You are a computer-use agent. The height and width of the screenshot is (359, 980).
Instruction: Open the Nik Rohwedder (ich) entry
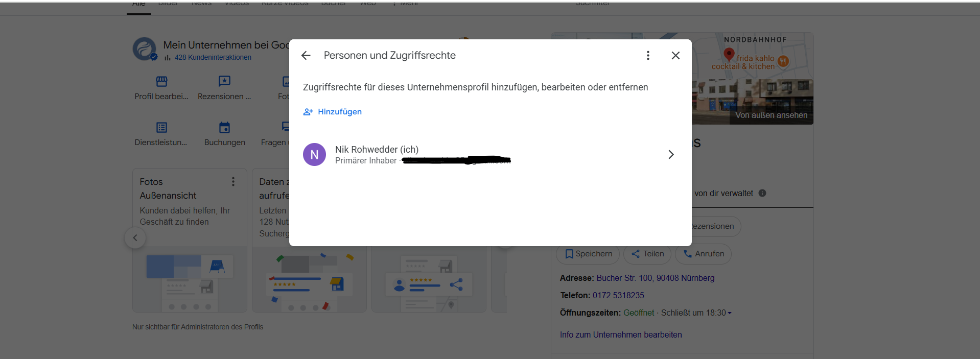[490, 154]
